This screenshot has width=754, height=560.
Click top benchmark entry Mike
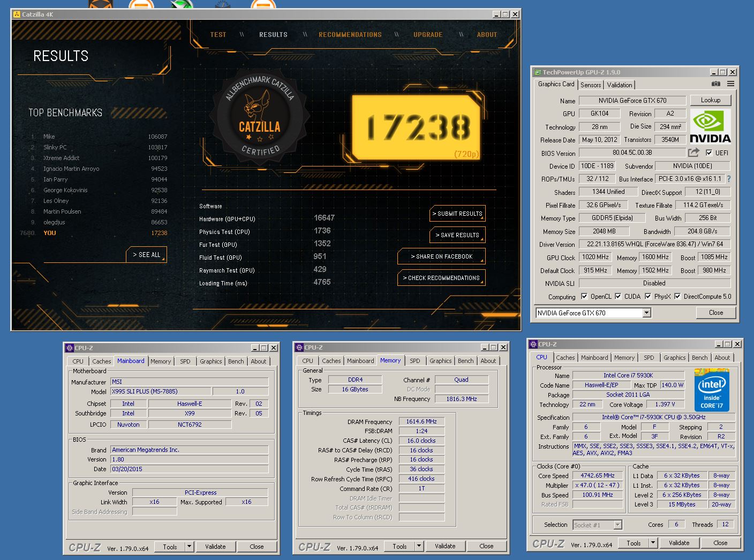(x=99, y=137)
